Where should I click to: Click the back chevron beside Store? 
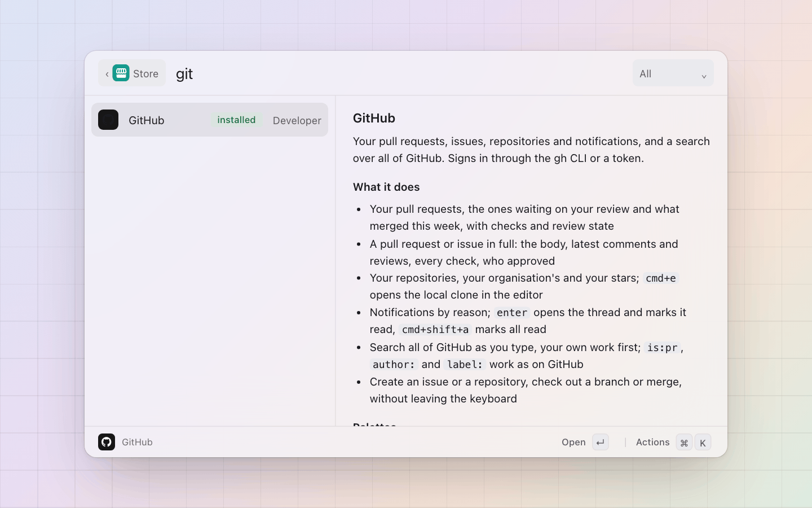click(x=107, y=74)
